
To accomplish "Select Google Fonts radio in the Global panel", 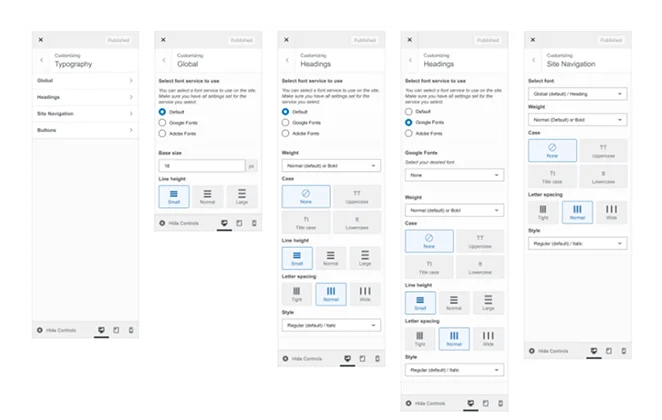I will pyautogui.click(x=162, y=121).
